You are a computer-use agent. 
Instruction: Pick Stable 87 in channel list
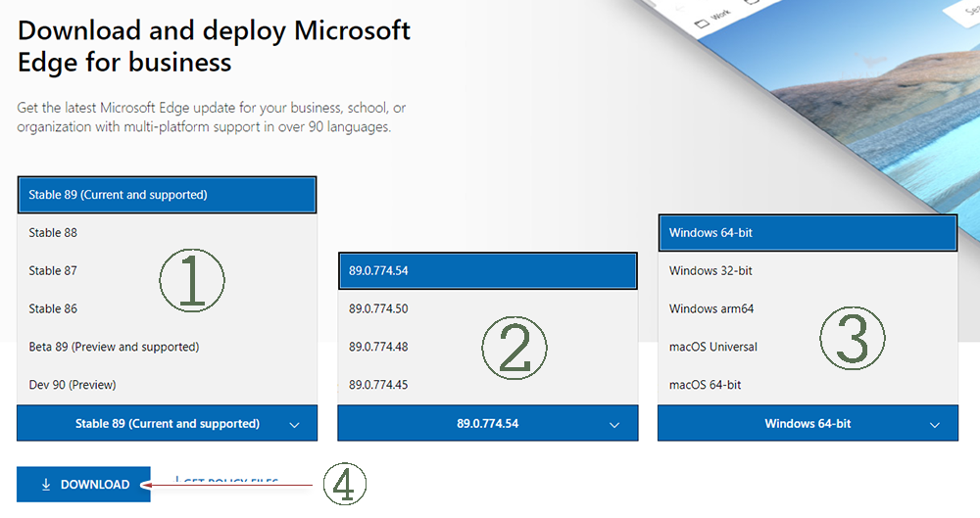pos(167,270)
